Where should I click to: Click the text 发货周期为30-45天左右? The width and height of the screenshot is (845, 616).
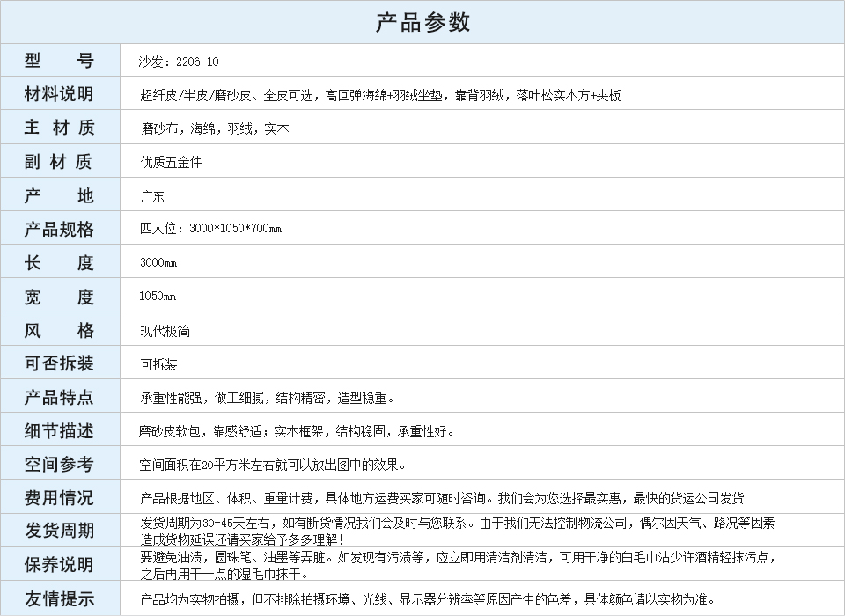point(208,523)
